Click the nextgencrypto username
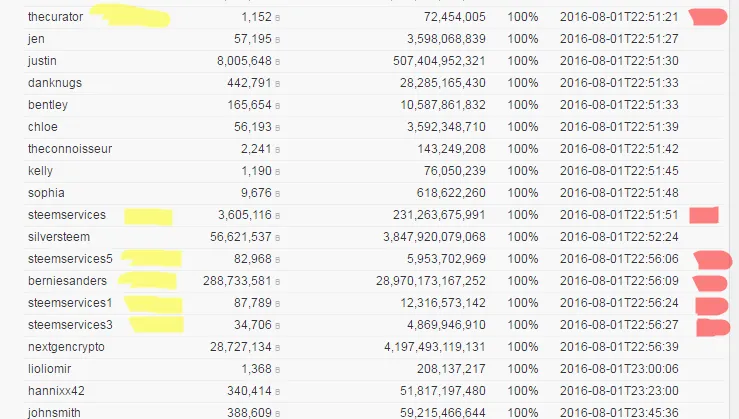This screenshot has width=739, height=419. point(66,347)
